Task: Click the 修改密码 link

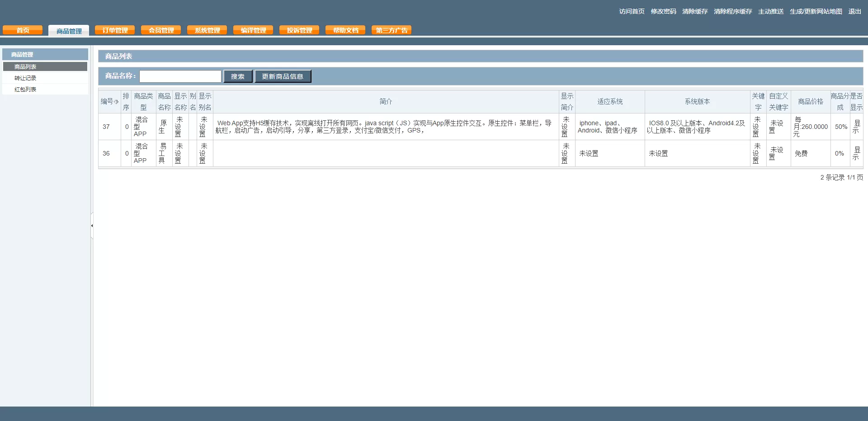Action: tap(663, 11)
